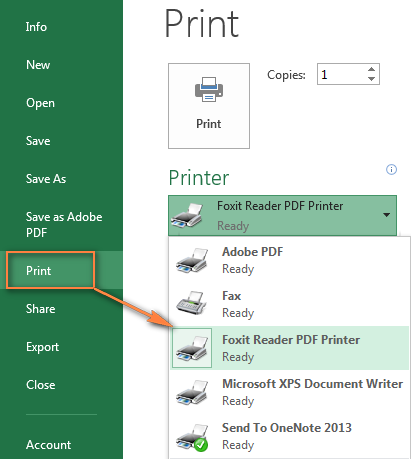The image size is (411, 459).
Task: Click Save in the sidebar
Action: pyautogui.click(x=38, y=141)
